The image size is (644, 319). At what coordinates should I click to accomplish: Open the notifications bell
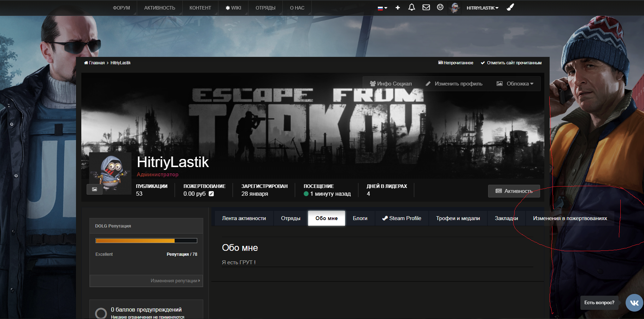pyautogui.click(x=411, y=7)
